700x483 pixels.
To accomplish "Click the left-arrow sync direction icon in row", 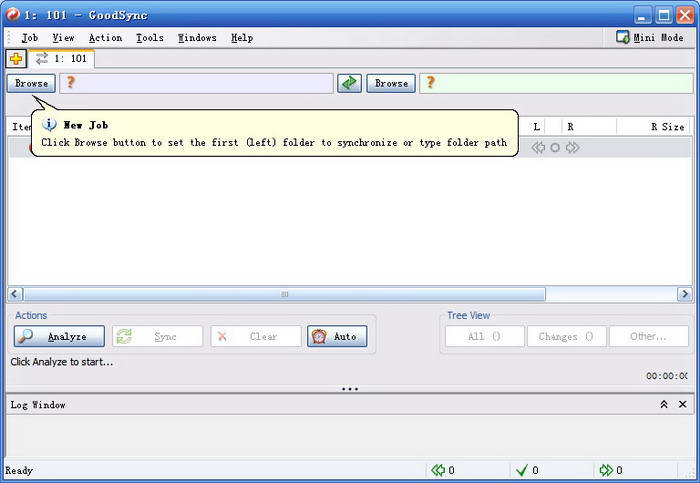I will (x=538, y=148).
